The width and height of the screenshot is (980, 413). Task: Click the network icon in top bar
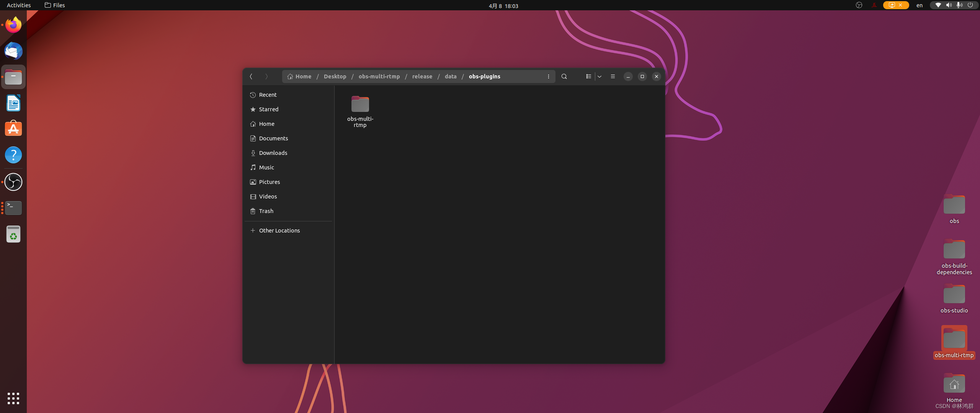(x=938, y=5)
